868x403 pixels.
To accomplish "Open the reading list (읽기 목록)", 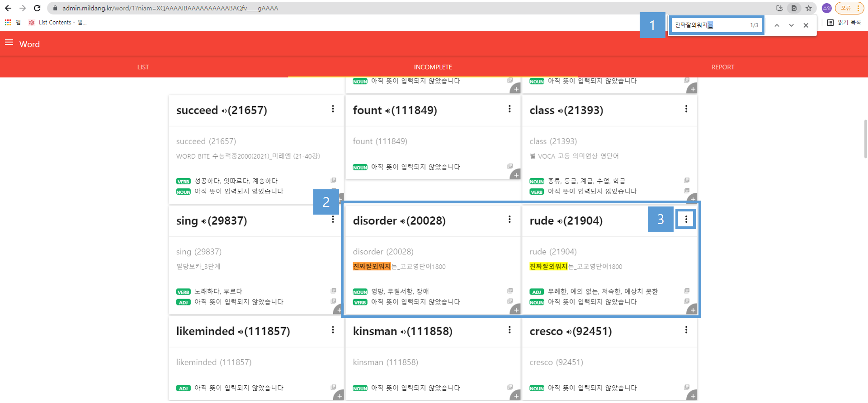I will click(x=844, y=22).
